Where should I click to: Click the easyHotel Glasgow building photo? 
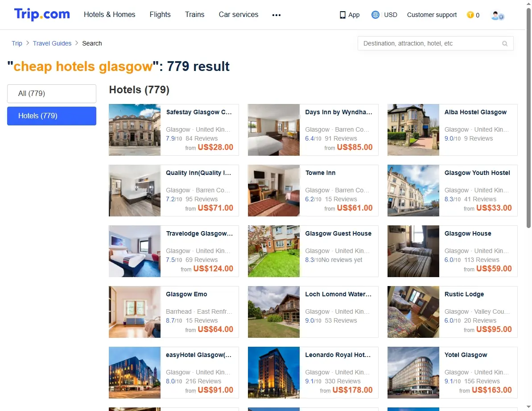[135, 373]
